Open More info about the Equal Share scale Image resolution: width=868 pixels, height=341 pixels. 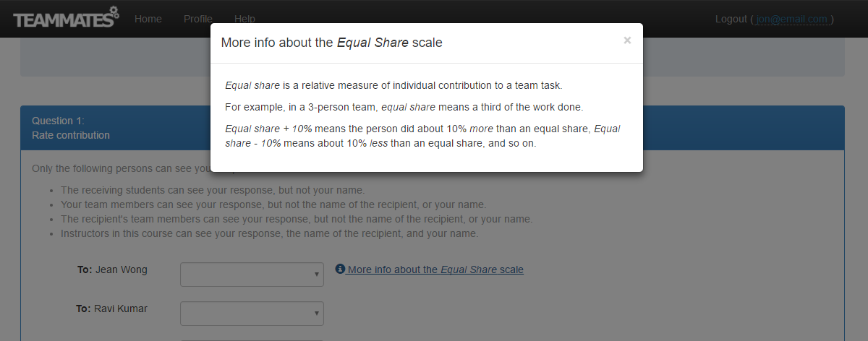(435, 269)
